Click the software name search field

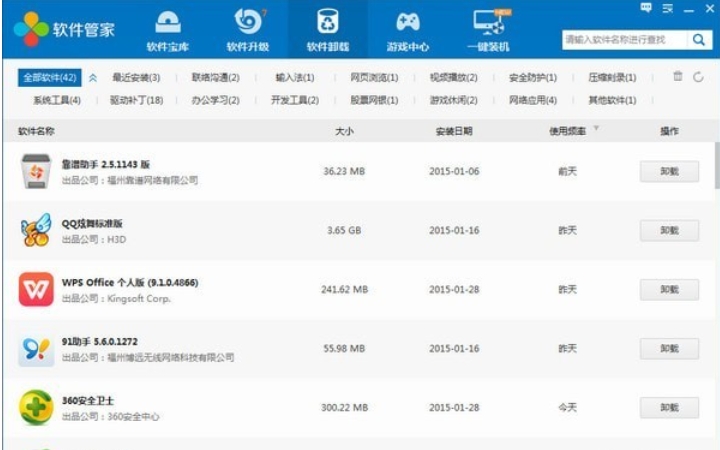[x=623, y=40]
